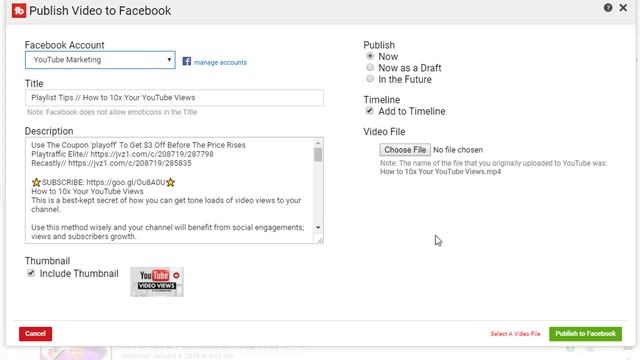Toggle the Add to Timeline checkbox
This screenshot has width=640, height=360.
point(369,111)
